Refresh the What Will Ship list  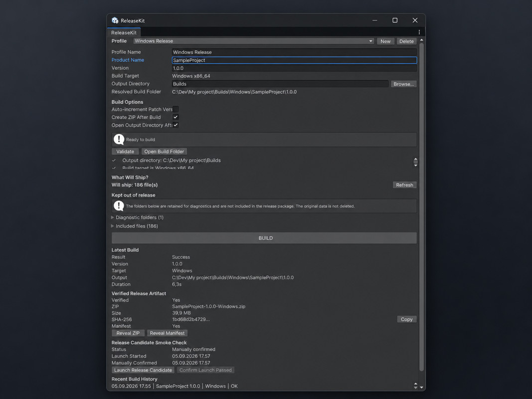point(404,185)
